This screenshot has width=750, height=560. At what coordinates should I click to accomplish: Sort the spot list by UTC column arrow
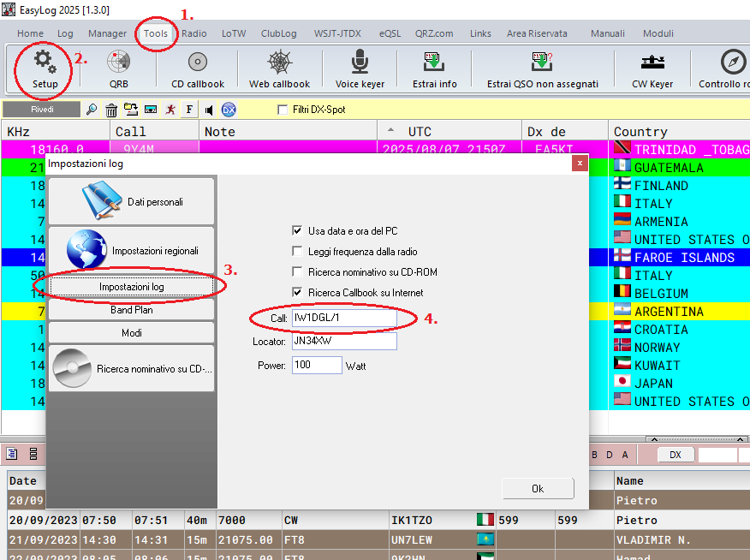tap(390, 130)
